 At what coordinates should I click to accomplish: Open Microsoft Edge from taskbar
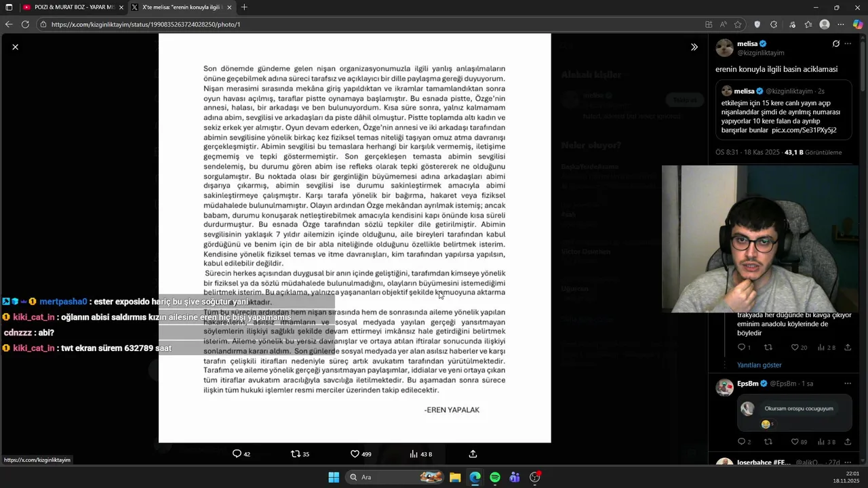point(475,477)
